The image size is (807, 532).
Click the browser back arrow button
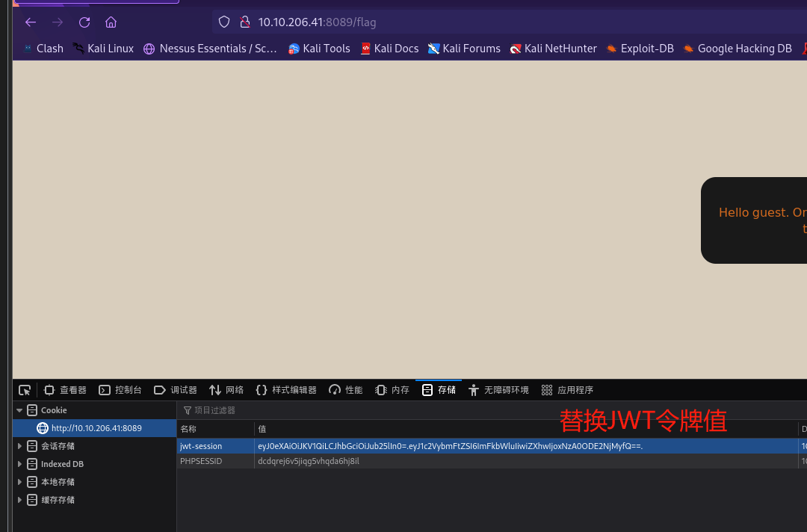pyautogui.click(x=31, y=22)
